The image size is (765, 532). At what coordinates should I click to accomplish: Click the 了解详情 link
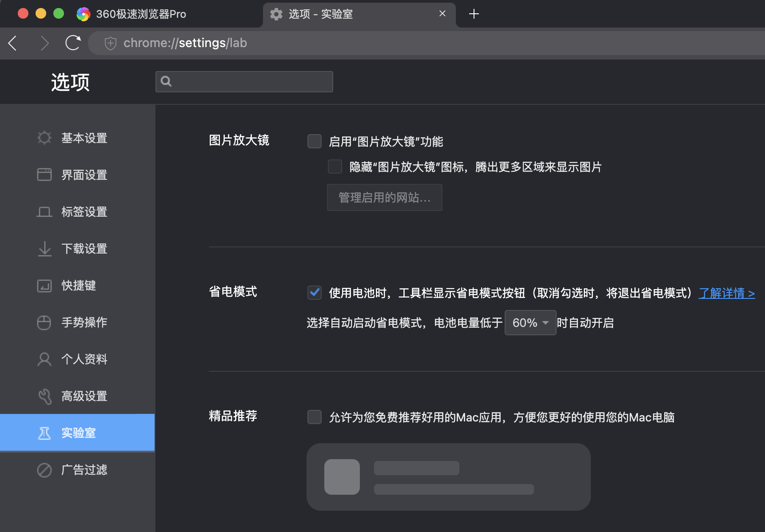(726, 293)
